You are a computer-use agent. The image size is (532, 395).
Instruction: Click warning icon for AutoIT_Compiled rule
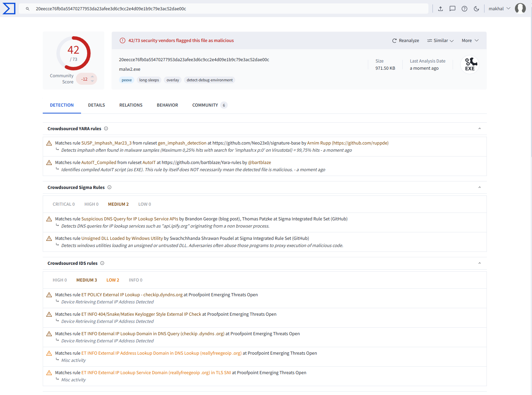tap(49, 163)
